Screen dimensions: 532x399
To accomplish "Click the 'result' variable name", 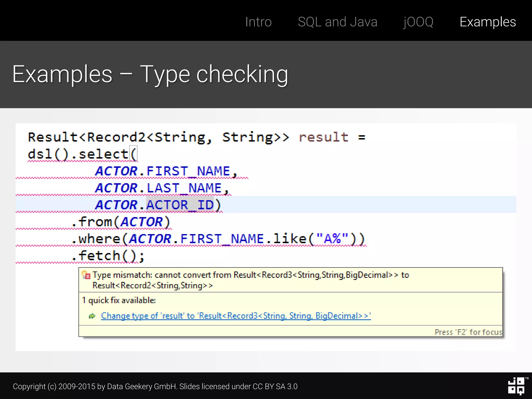I will click(x=323, y=137).
